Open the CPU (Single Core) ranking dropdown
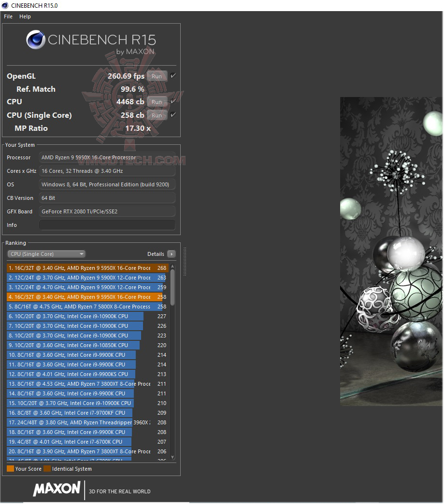This screenshot has height=504, width=444. [x=46, y=254]
